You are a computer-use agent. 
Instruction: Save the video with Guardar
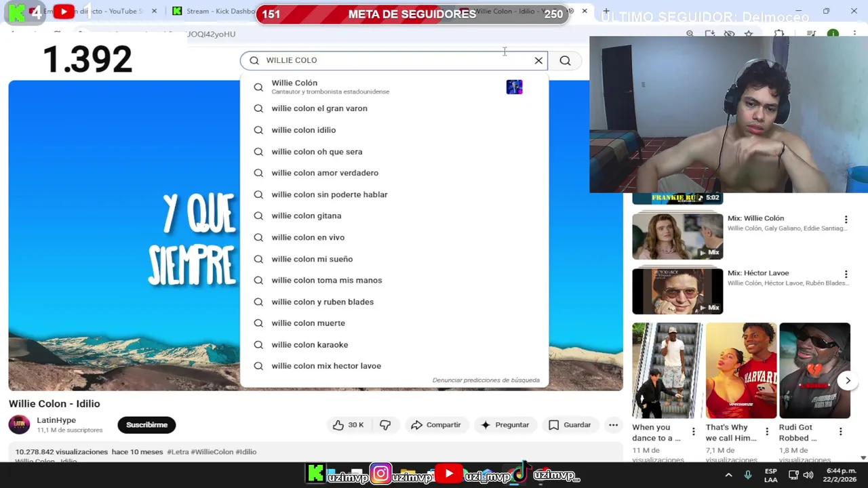coord(570,425)
